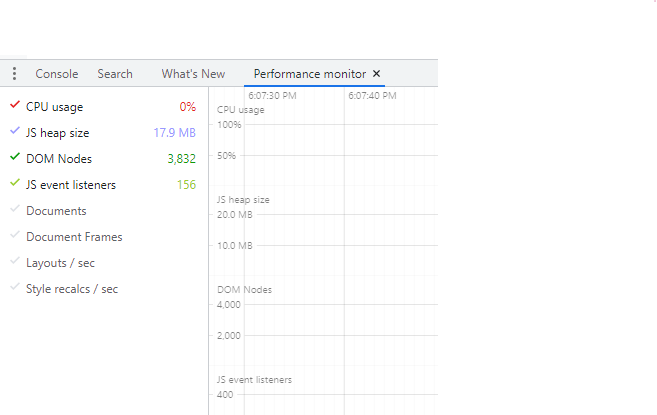Switch to the Console tab

(57, 74)
